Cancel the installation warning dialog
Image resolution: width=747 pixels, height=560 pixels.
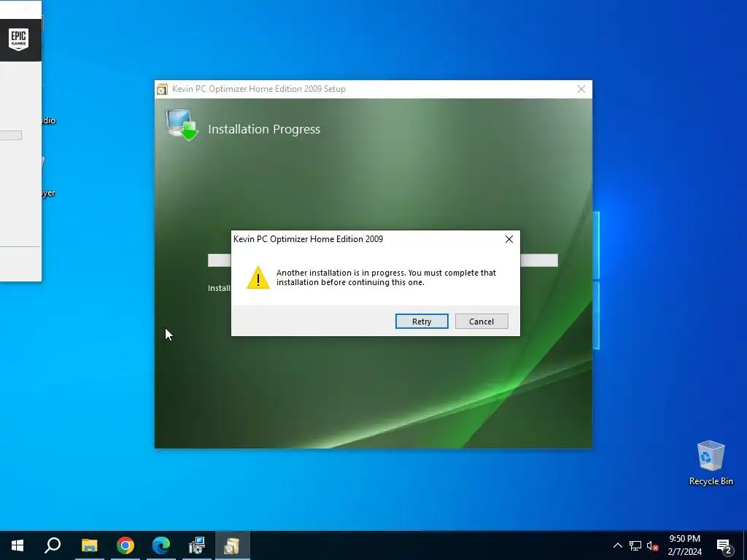(x=481, y=322)
